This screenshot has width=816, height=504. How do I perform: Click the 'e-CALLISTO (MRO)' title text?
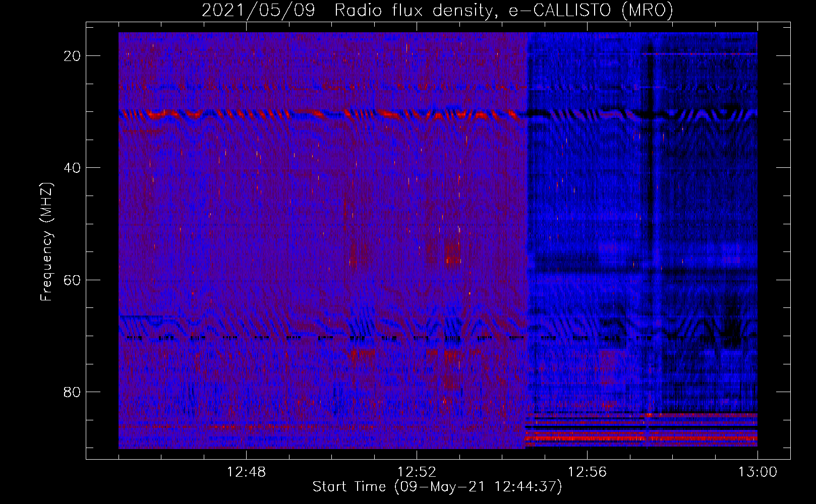point(591,11)
